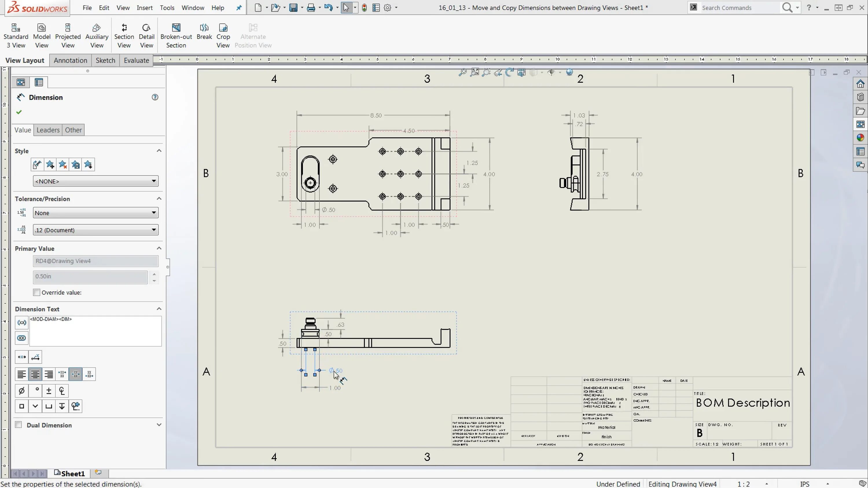868x488 pixels.
Task: Switch to the Annotation tab
Action: click(x=70, y=60)
